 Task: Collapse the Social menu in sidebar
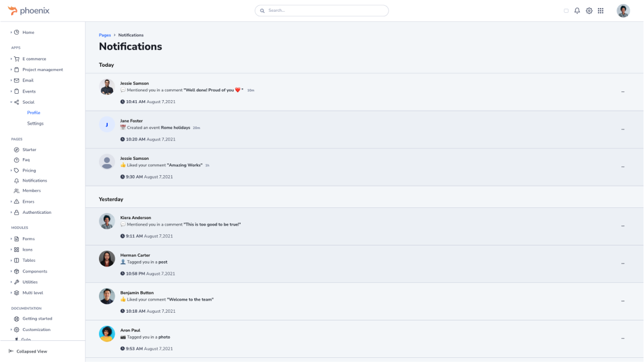(28, 102)
